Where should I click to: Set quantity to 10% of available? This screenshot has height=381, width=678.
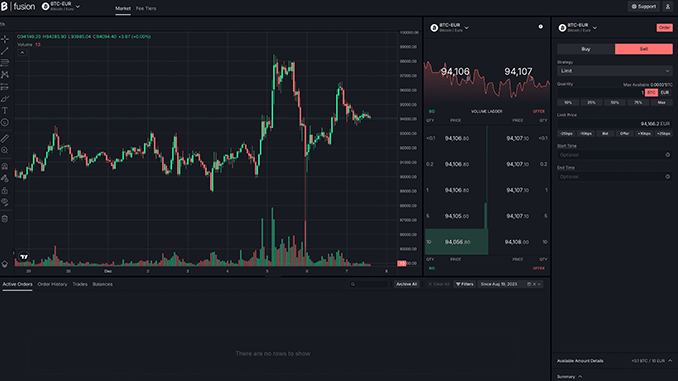click(568, 102)
